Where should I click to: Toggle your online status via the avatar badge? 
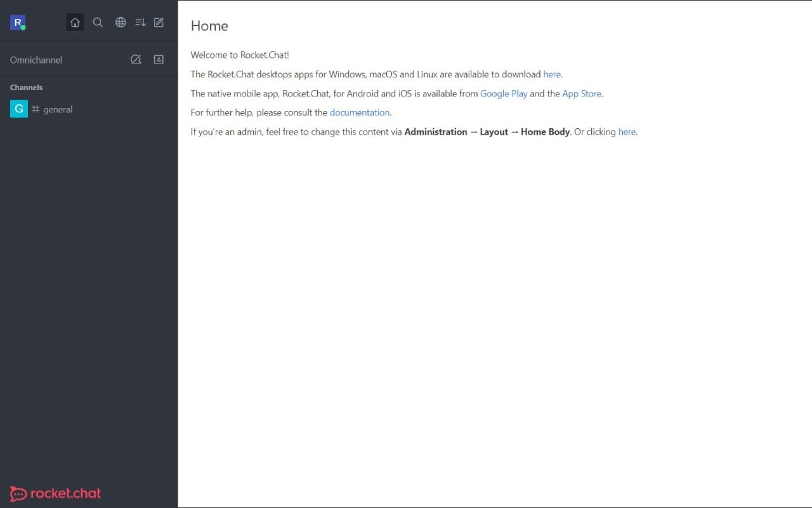tap(23, 28)
